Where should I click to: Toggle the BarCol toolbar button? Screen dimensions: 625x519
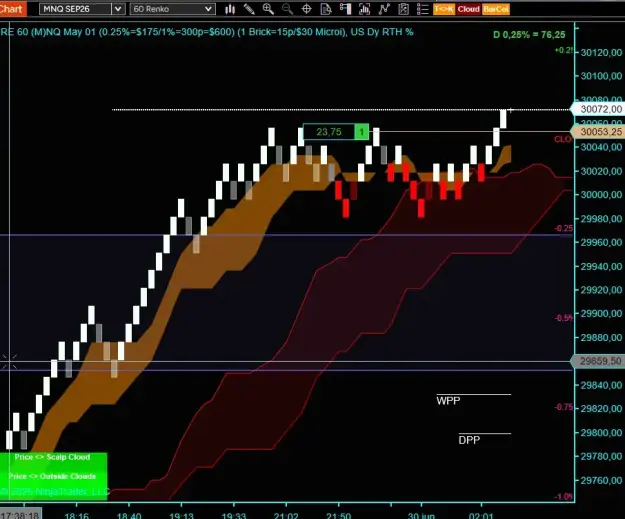(496, 9)
